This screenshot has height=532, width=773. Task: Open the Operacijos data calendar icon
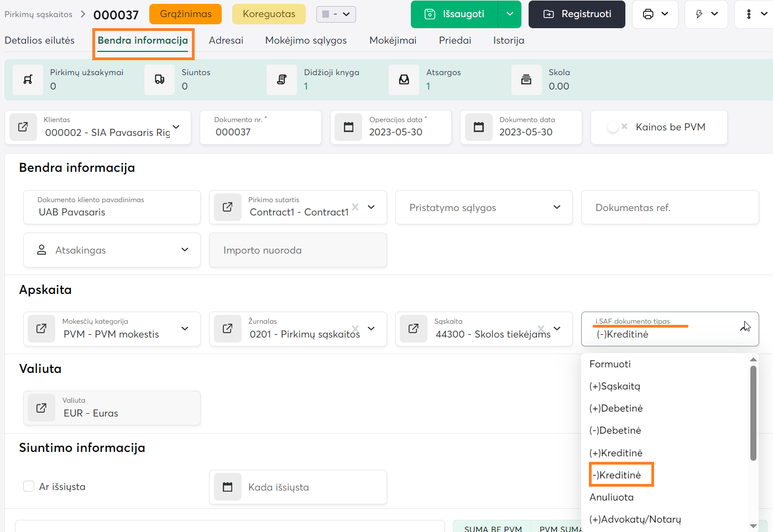[349, 127]
